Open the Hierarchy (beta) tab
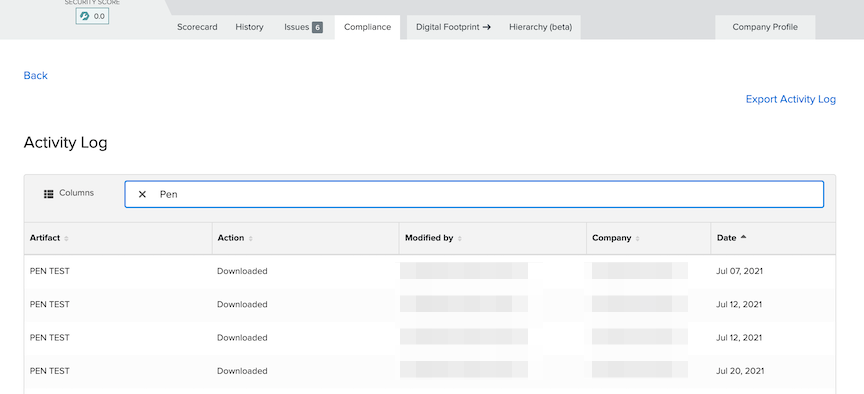 coord(541,27)
